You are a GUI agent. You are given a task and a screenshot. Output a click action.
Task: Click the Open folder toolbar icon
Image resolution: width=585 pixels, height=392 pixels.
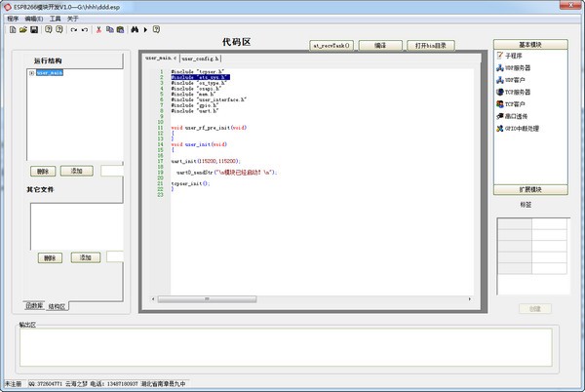click(x=23, y=29)
